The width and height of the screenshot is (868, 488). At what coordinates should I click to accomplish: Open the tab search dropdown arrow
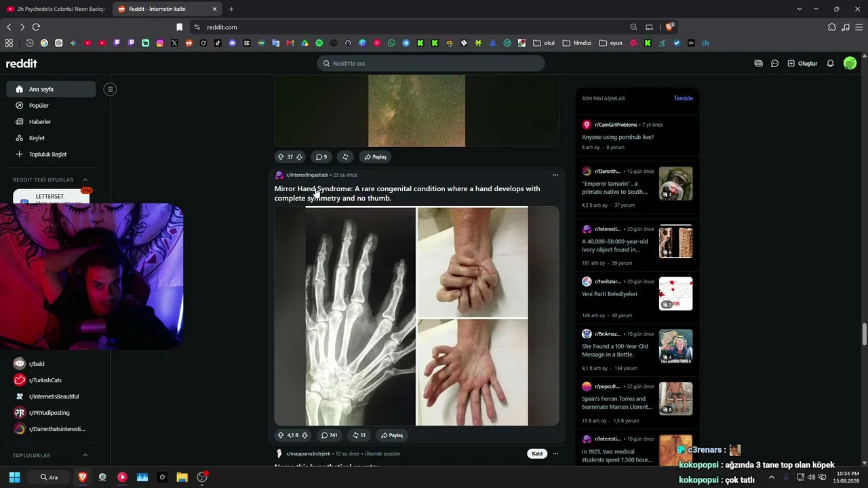pos(800,9)
